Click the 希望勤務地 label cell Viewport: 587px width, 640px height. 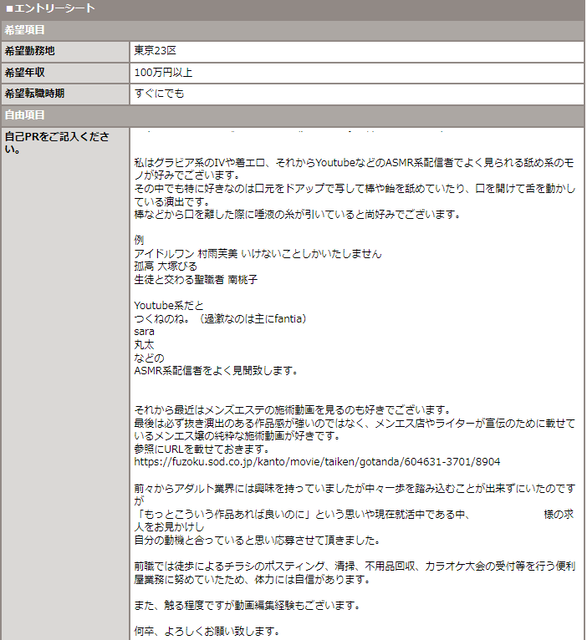[x=65, y=51]
